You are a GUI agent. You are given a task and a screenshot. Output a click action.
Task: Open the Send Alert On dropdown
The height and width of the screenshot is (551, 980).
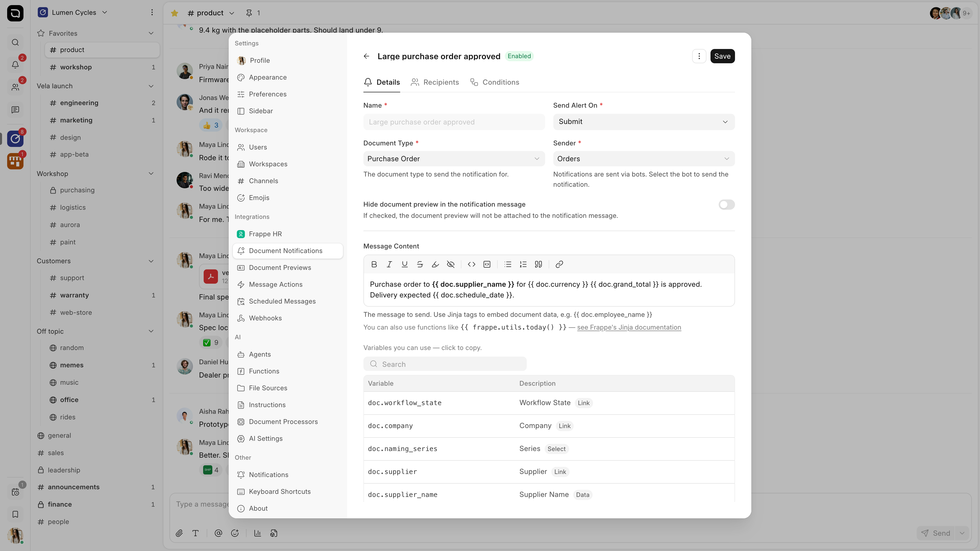(x=644, y=122)
